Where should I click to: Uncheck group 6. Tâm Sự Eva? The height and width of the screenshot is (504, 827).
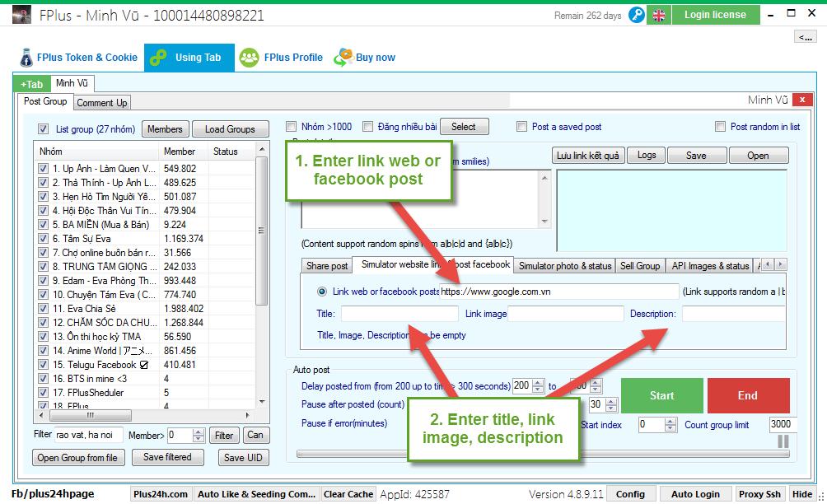[44, 239]
